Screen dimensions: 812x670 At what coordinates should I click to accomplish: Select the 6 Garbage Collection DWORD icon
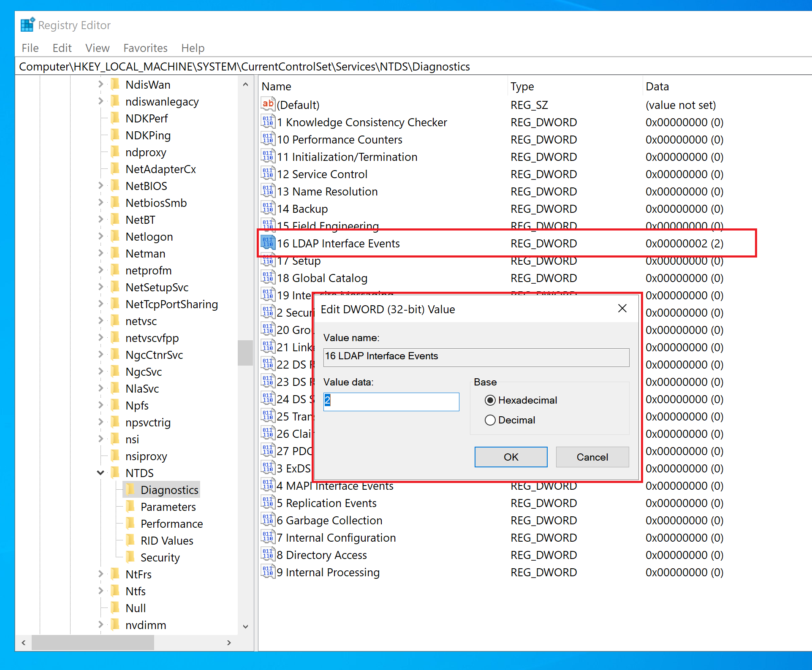coord(268,520)
